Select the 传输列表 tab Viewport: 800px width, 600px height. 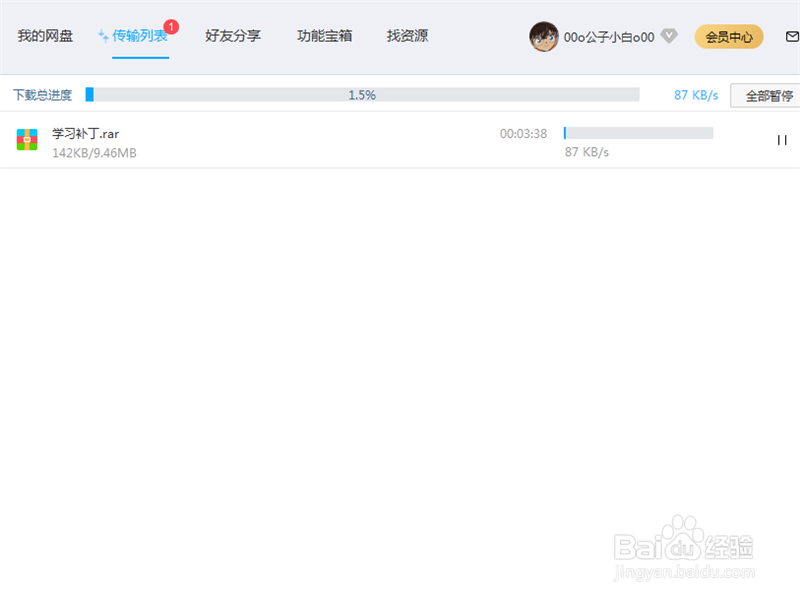140,36
